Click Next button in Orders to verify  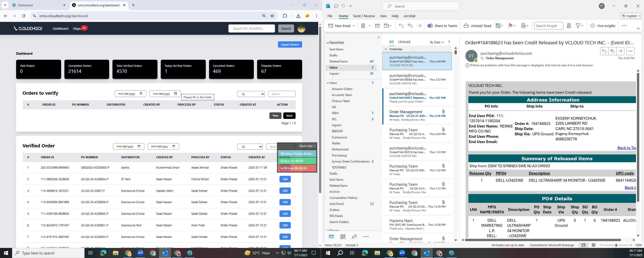(x=289, y=116)
